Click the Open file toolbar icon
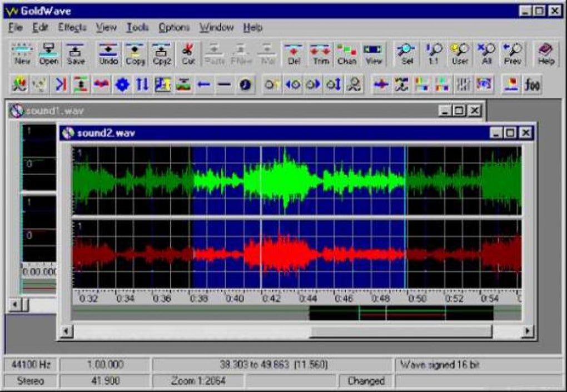The height and width of the screenshot is (392, 567). click(49, 54)
